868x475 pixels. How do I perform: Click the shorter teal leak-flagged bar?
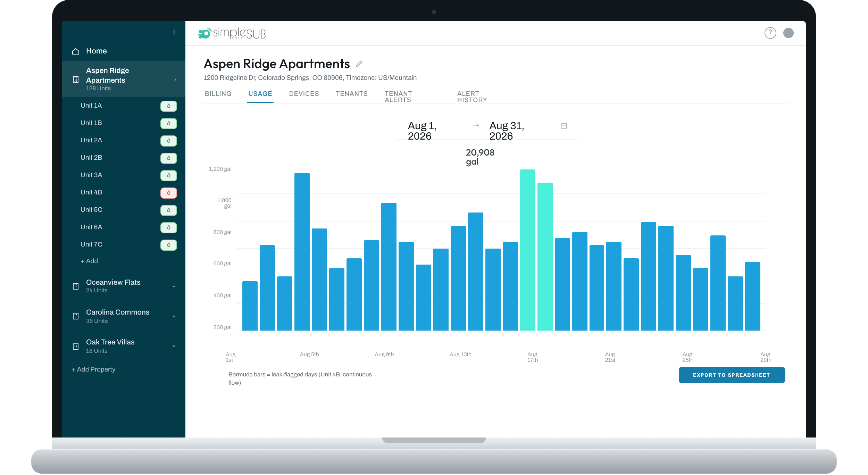[x=545, y=257]
